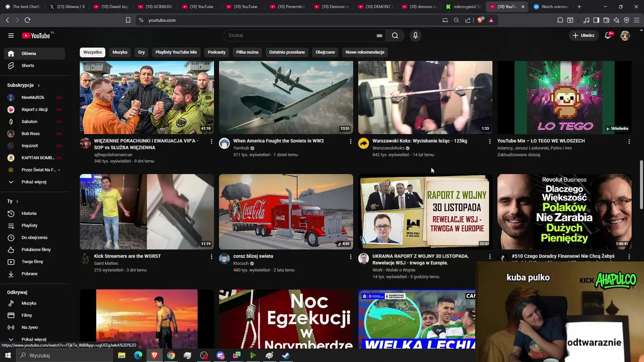Viewport: 644px width, 362px height.
Task: Click the search magnifier button
Action: (395, 36)
